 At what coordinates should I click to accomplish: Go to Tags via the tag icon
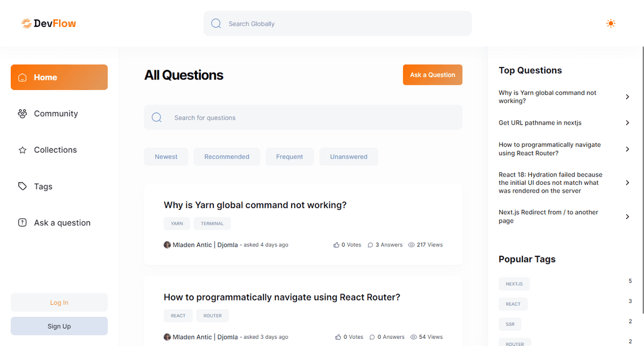point(23,186)
